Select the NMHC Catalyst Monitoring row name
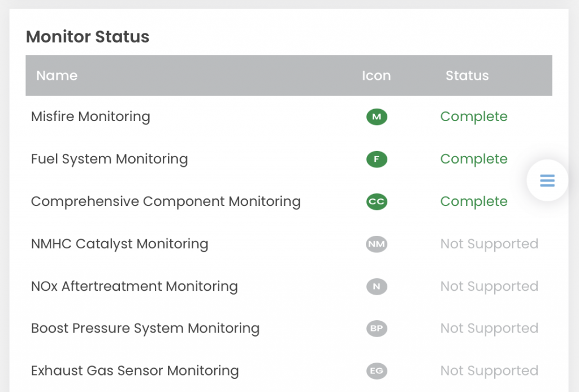This screenshot has height=392, width=579. (120, 244)
